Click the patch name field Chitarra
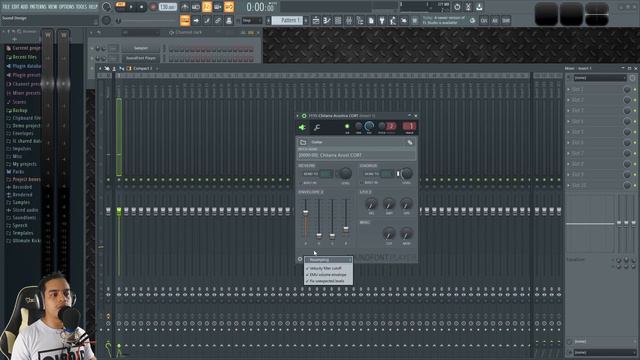Image resolution: width=640 pixels, height=360 pixels. click(x=356, y=156)
